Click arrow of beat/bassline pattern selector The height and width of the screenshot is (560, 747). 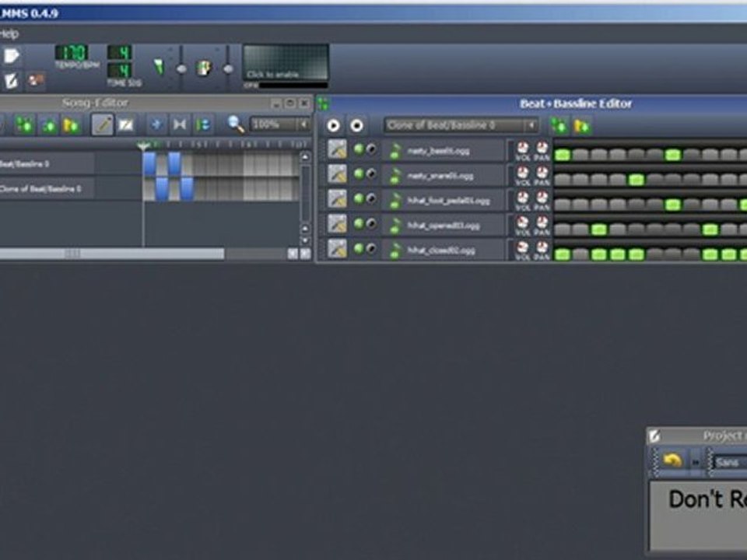coord(531,126)
